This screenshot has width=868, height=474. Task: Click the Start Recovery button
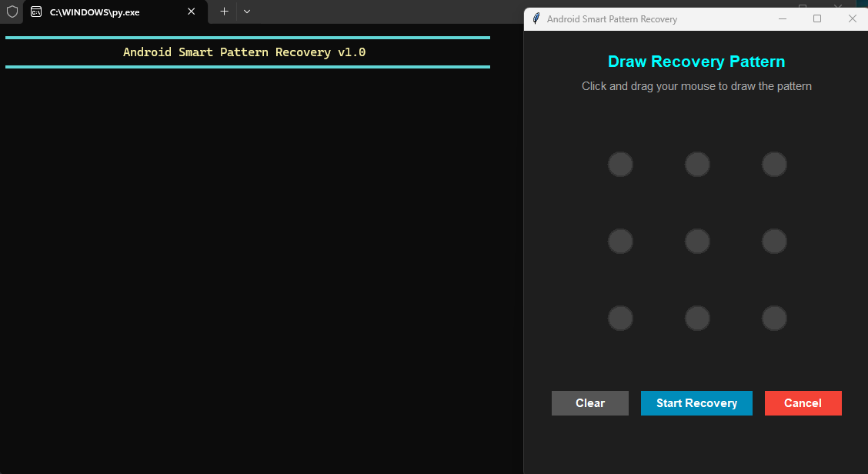pyautogui.click(x=696, y=403)
